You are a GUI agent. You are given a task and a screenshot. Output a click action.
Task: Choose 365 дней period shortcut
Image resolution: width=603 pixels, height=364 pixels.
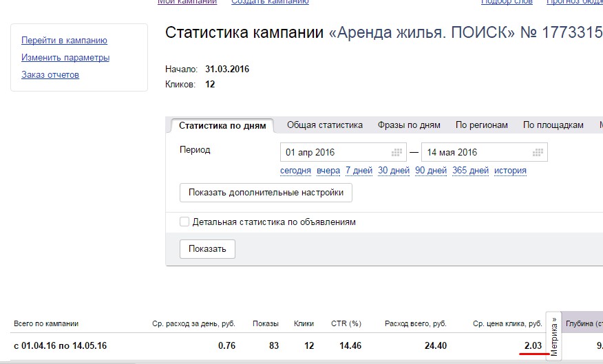coord(471,171)
